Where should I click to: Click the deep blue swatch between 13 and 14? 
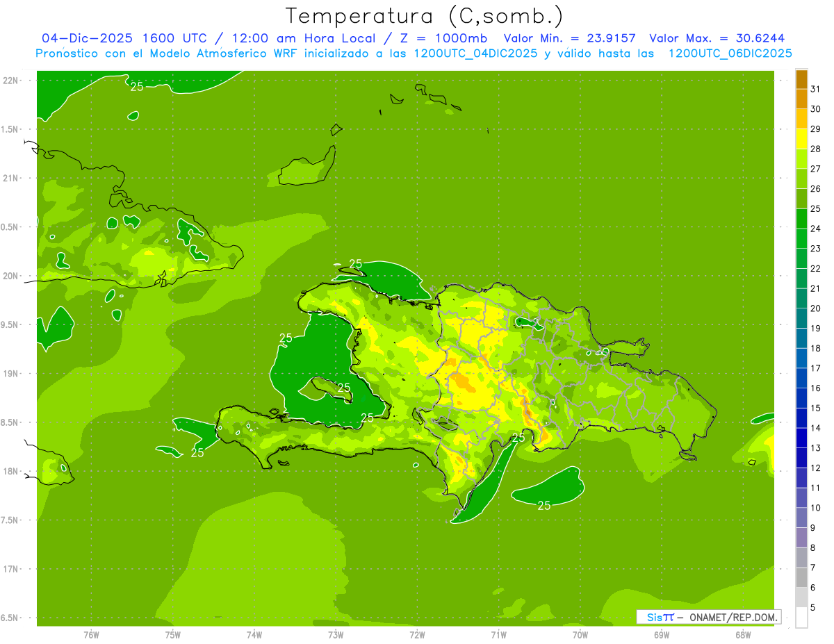[x=801, y=438]
